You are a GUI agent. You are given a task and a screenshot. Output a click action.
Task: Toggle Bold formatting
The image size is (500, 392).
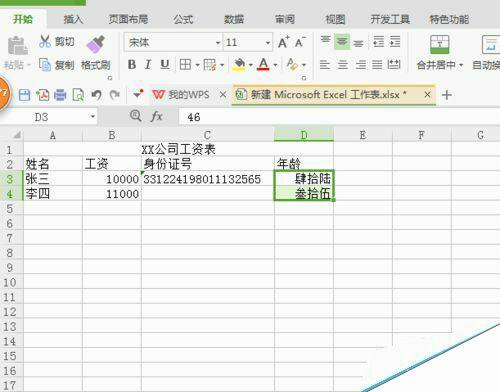132,64
